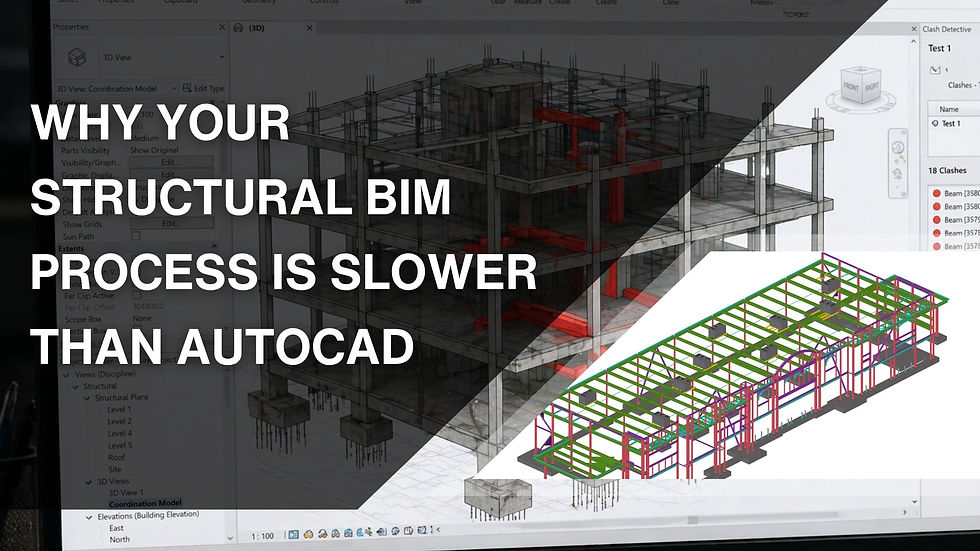Toggle the Sun Path icon in the view control bar

(322, 534)
